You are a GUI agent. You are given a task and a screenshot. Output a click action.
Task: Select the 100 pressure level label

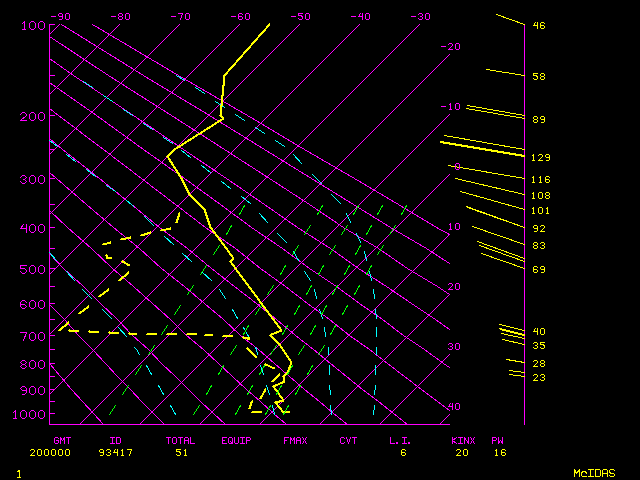pyautogui.click(x=33, y=25)
